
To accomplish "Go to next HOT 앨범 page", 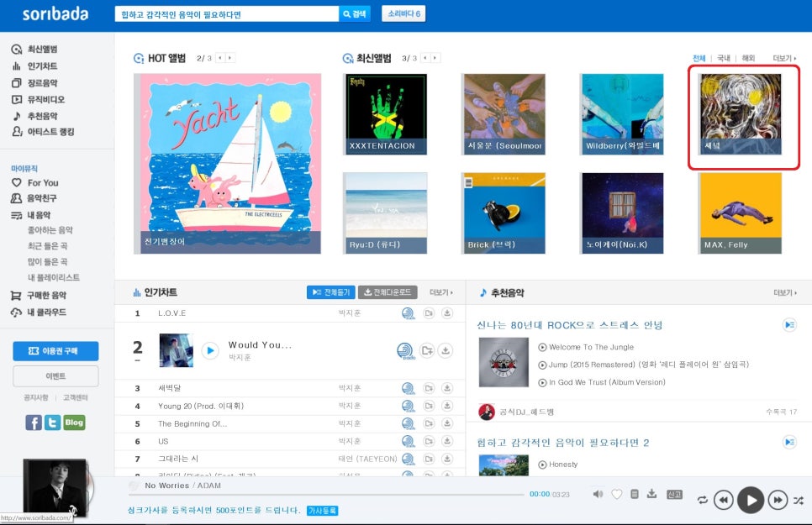I will pos(229,58).
